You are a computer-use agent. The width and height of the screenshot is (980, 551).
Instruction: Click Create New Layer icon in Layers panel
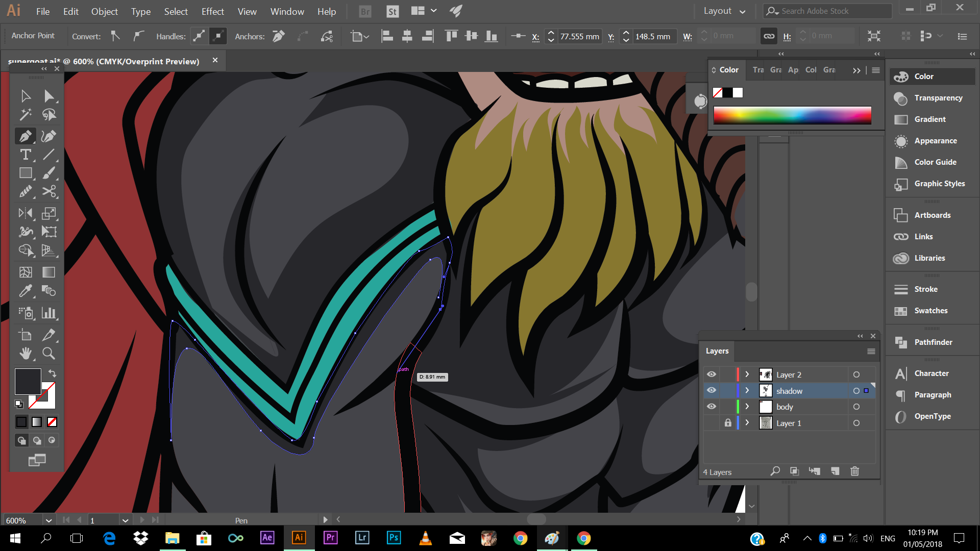coord(835,471)
